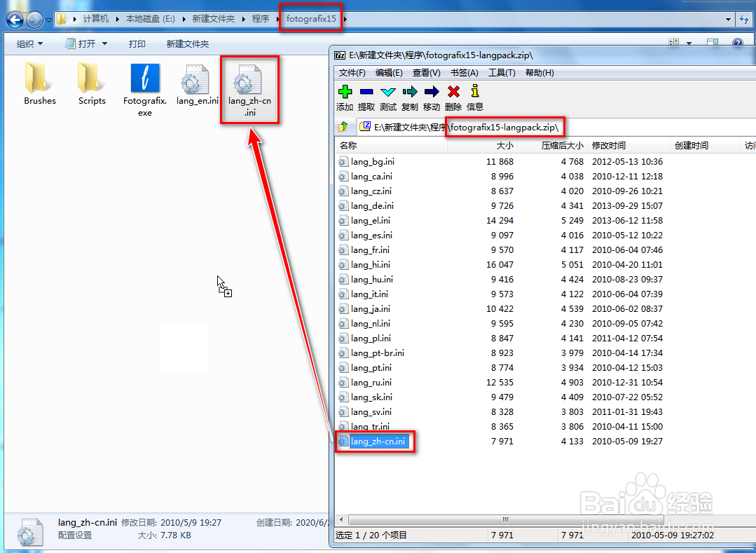Click the 7-Zip Move (移动) arrow icon
The height and width of the screenshot is (553, 756).
pos(432,92)
